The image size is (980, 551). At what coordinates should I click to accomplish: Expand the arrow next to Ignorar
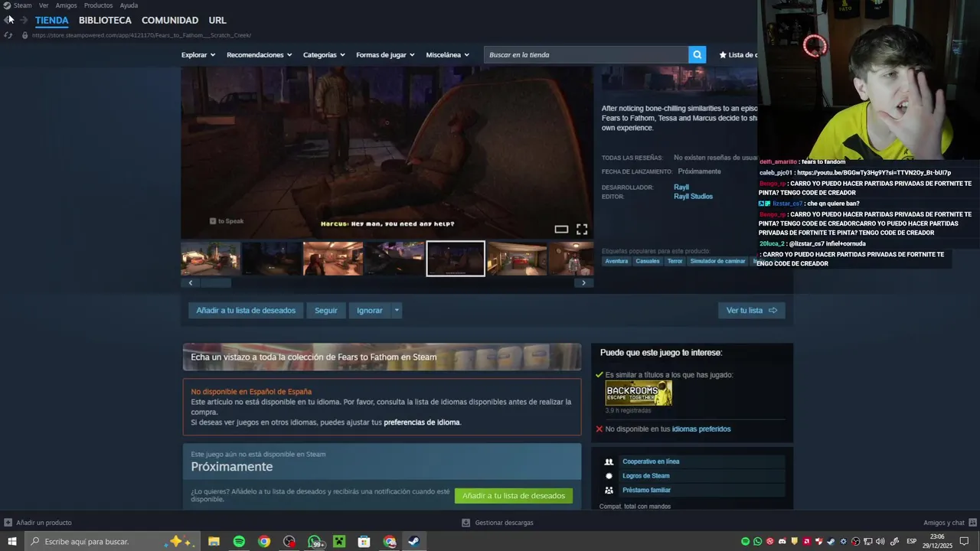coord(397,310)
